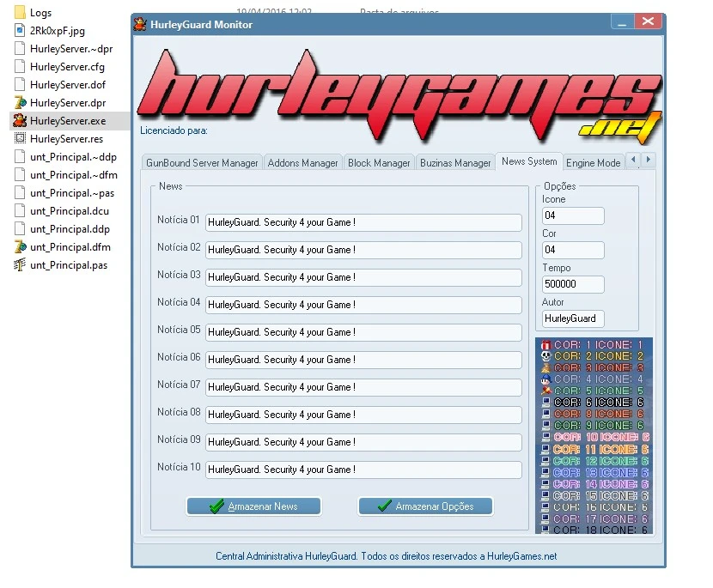Image resolution: width=713 pixels, height=588 pixels.
Task: Switch to the Block Manager tab
Action: pos(379,163)
